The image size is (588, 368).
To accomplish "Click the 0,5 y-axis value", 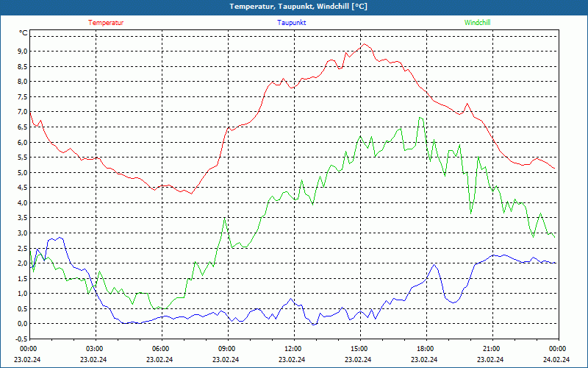I will [24, 308].
